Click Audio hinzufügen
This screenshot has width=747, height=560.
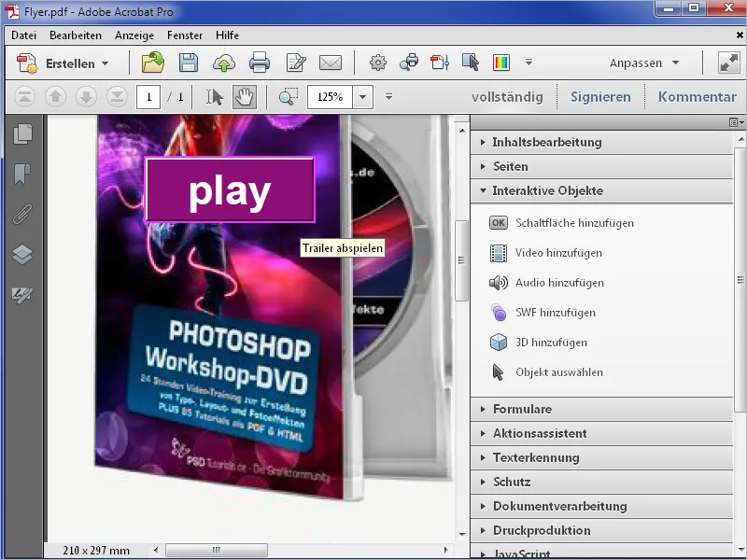tap(546, 283)
